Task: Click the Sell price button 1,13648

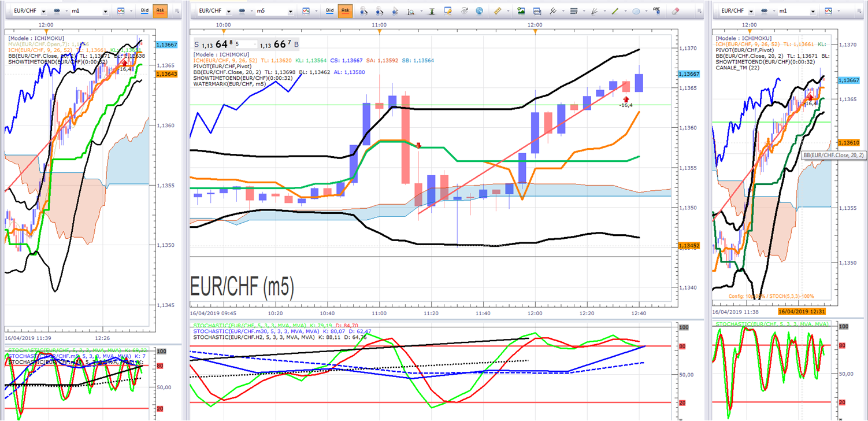Action: point(214,44)
